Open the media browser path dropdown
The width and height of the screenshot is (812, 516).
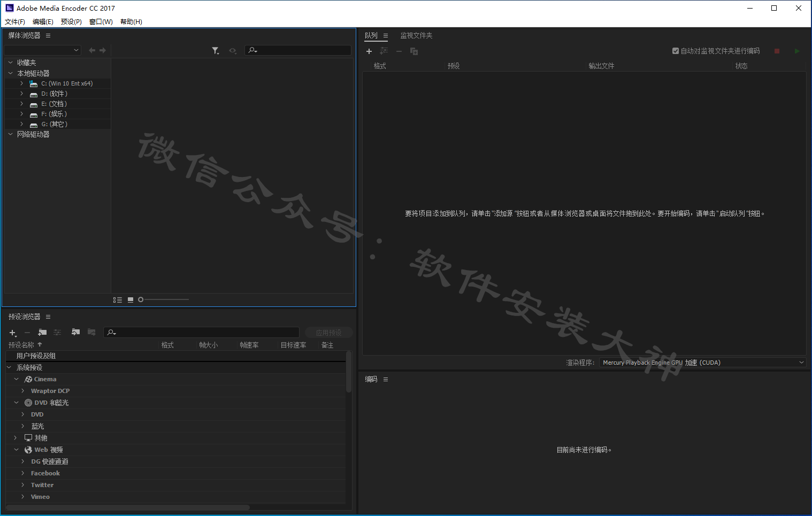pos(42,50)
